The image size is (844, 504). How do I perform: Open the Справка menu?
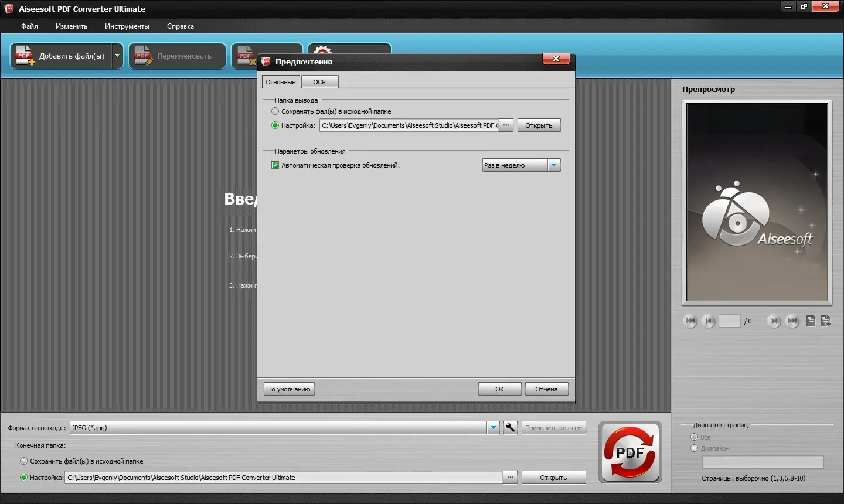pyautogui.click(x=181, y=26)
